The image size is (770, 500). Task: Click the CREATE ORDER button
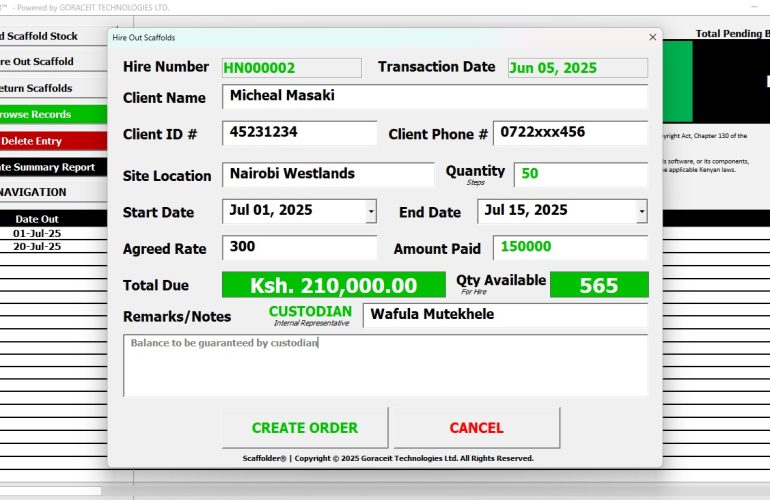coord(304,428)
